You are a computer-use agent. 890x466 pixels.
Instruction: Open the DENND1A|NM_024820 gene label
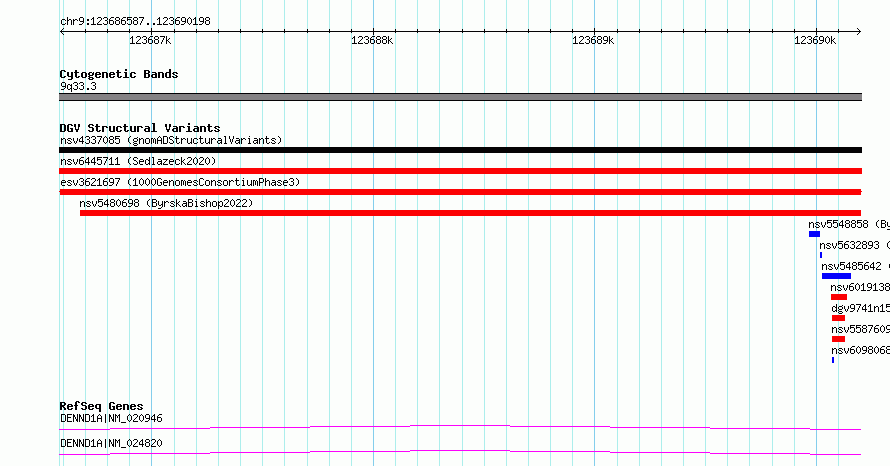pos(111,443)
